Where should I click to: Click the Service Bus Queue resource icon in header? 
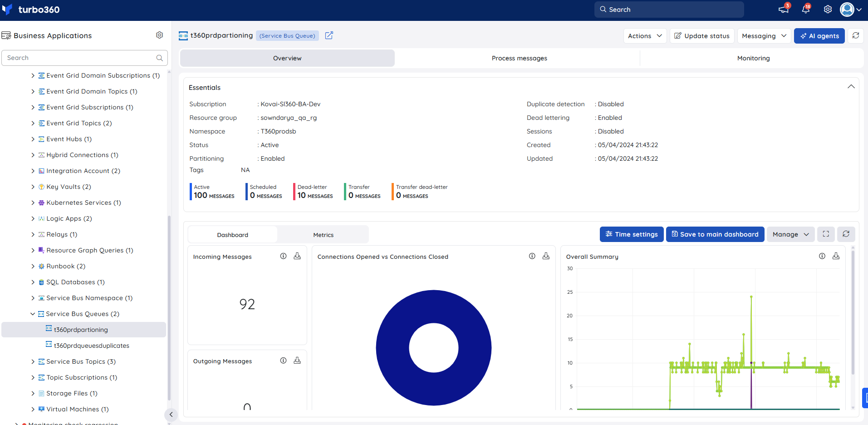(x=183, y=36)
